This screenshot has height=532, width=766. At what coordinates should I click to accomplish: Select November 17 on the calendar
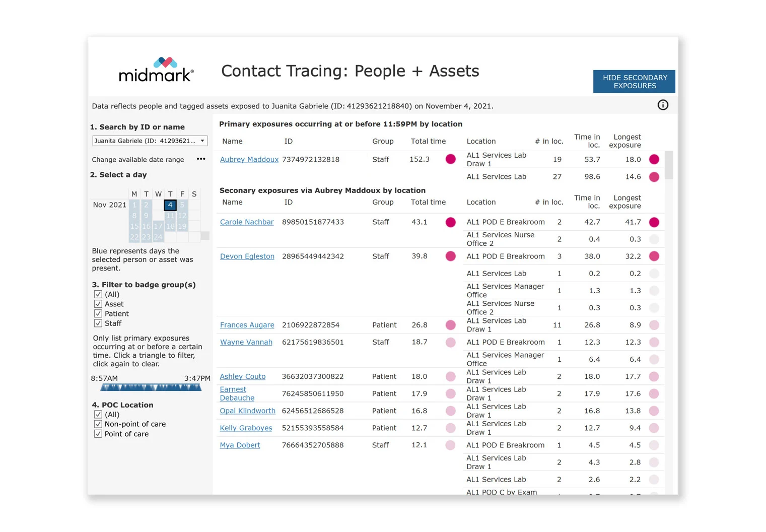coord(158,226)
